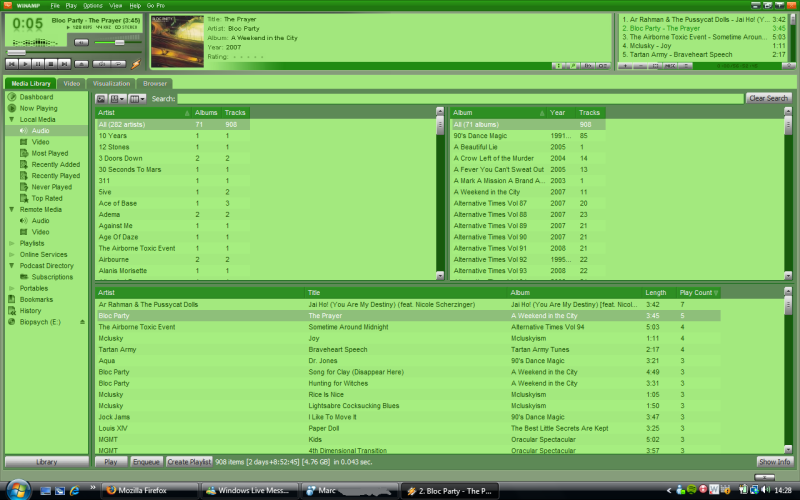The width and height of the screenshot is (800, 500).
Task: Click the add (+) playlist button
Action: click(626, 66)
